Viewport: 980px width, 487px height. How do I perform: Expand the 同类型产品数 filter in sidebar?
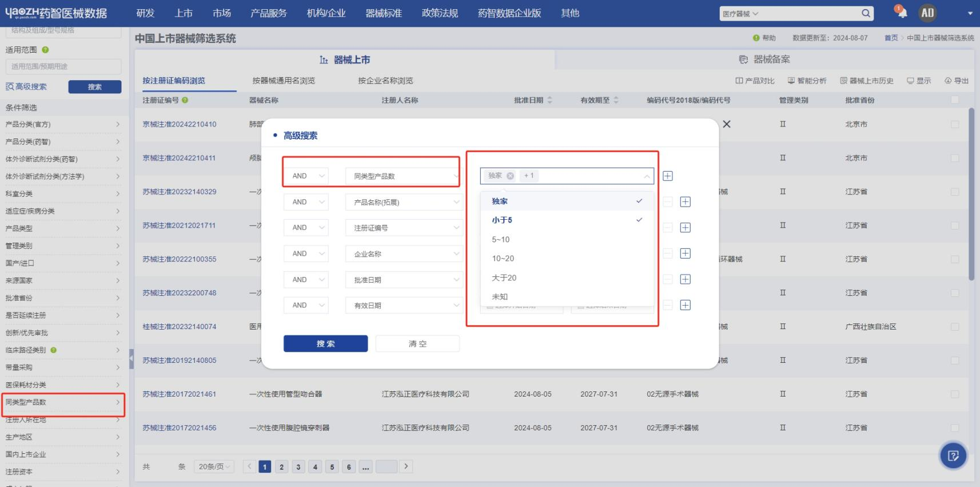[x=63, y=402]
